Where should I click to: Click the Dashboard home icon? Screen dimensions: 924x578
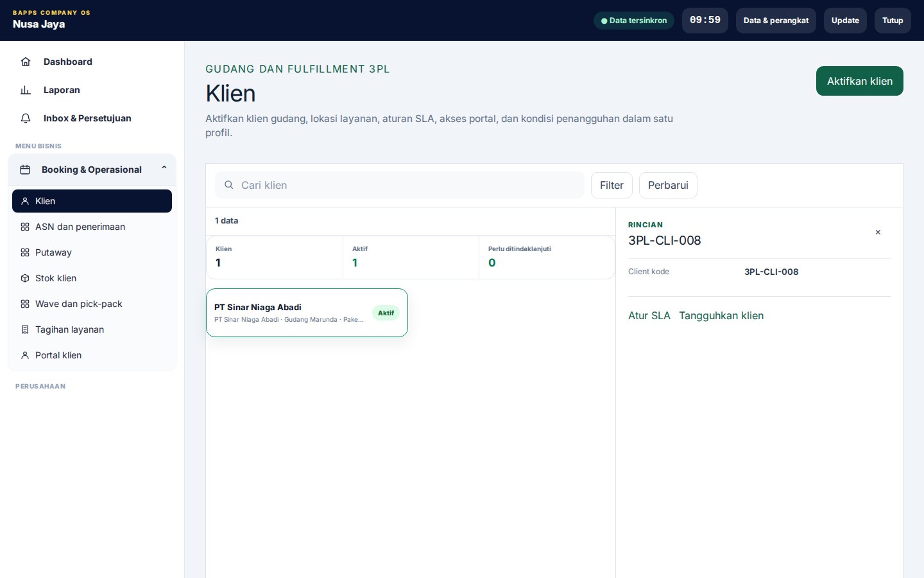click(26, 62)
